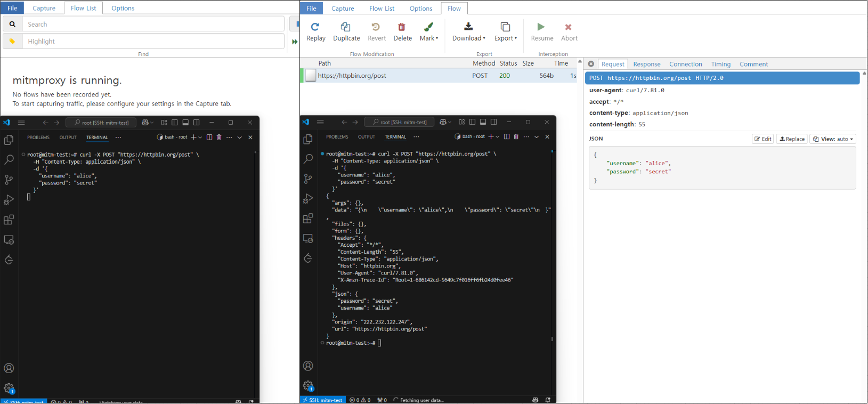This screenshot has width=868, height=404.
Task: Toggle primary side bar in left VS Code window
Action: 174,123
